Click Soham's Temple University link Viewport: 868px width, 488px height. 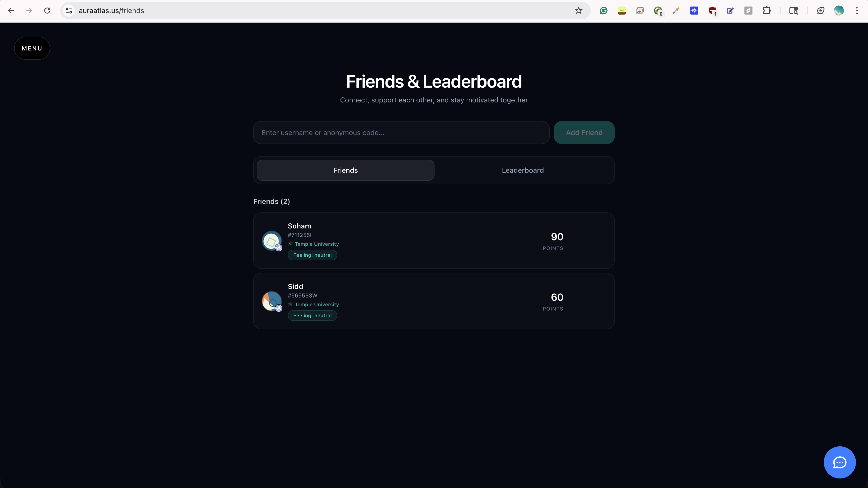coord(316,244)
